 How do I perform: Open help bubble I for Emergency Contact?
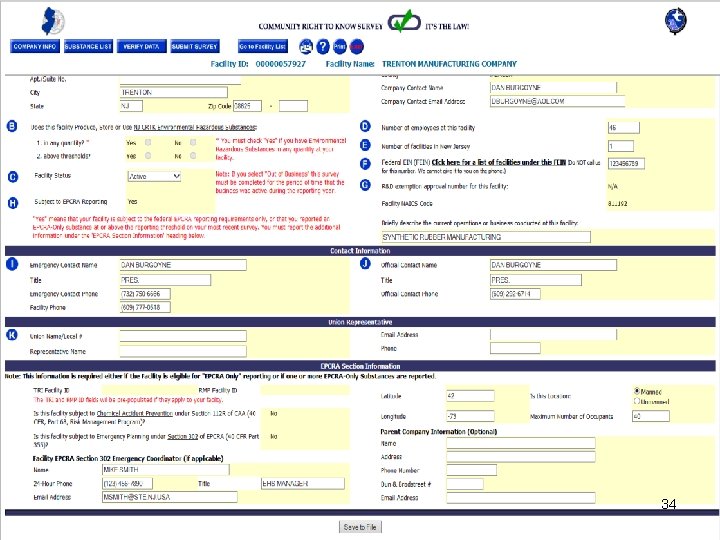[12, 264]
